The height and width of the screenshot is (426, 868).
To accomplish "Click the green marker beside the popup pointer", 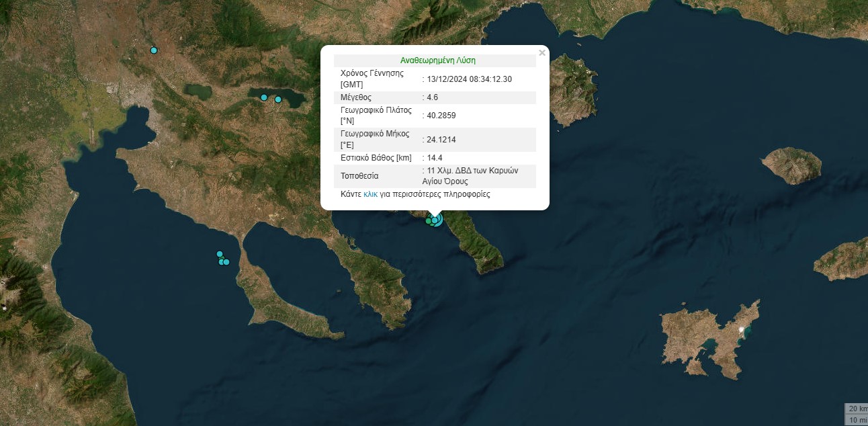I will coord(429,221).
